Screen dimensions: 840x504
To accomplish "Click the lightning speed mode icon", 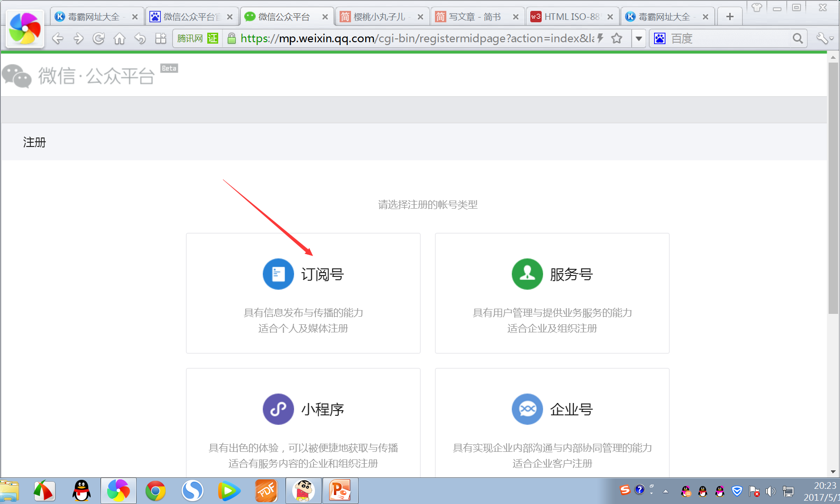I will click(600, 38).
